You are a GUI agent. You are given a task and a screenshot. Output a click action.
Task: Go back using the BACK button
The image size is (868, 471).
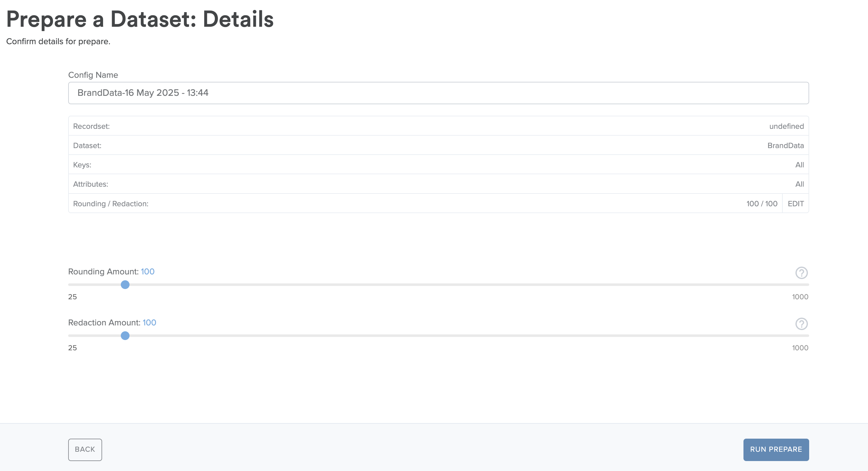pyautogui.click(x=85, y=450)
